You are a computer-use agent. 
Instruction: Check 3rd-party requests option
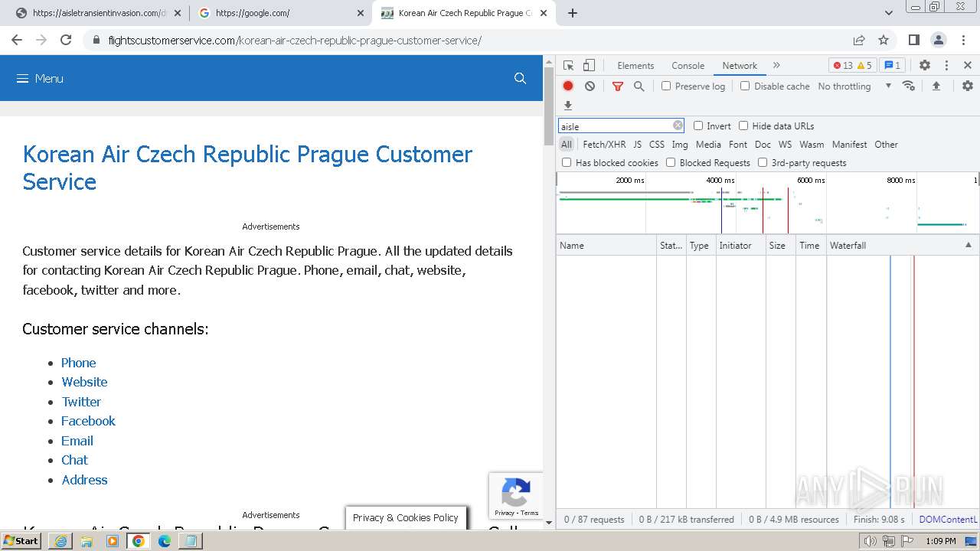pyautogui.click(x=763, y=162)
